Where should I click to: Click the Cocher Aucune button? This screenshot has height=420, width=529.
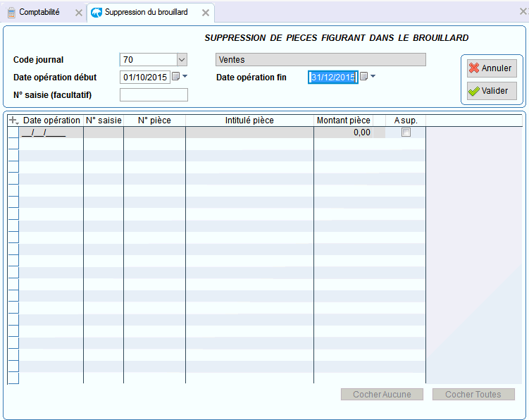click(x=382, y=395)
